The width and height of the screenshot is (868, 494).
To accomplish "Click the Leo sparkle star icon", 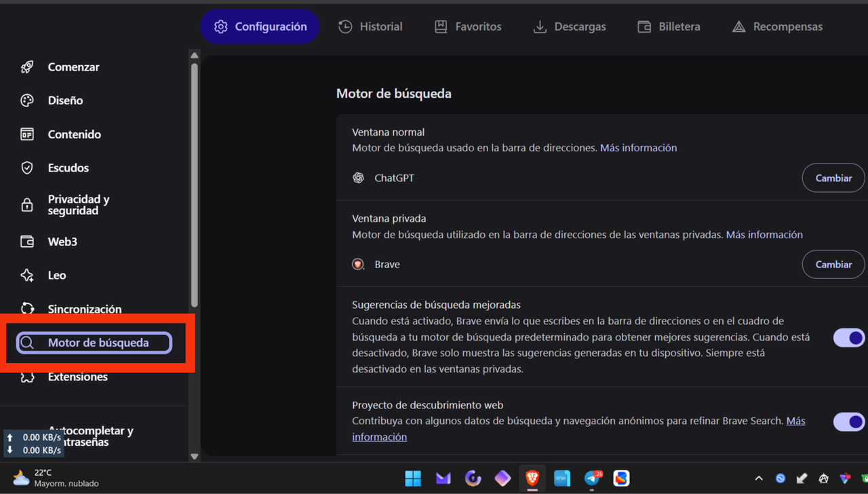I will [27, 275].
